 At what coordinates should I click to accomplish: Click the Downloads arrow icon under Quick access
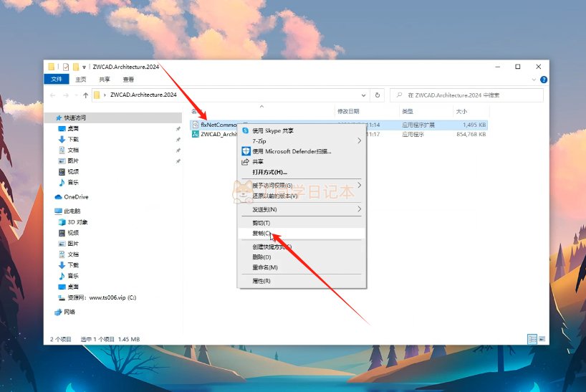62,140
